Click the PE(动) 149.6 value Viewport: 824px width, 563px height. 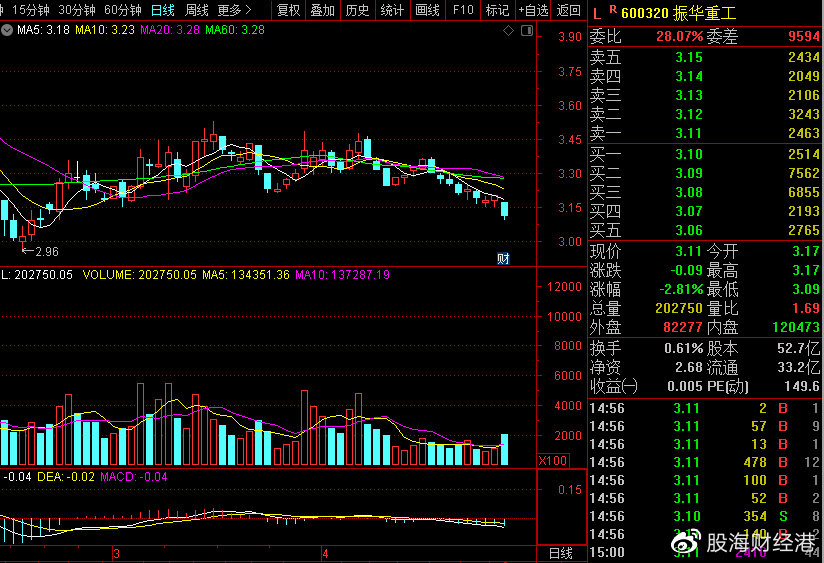click(x=802, y=386)
